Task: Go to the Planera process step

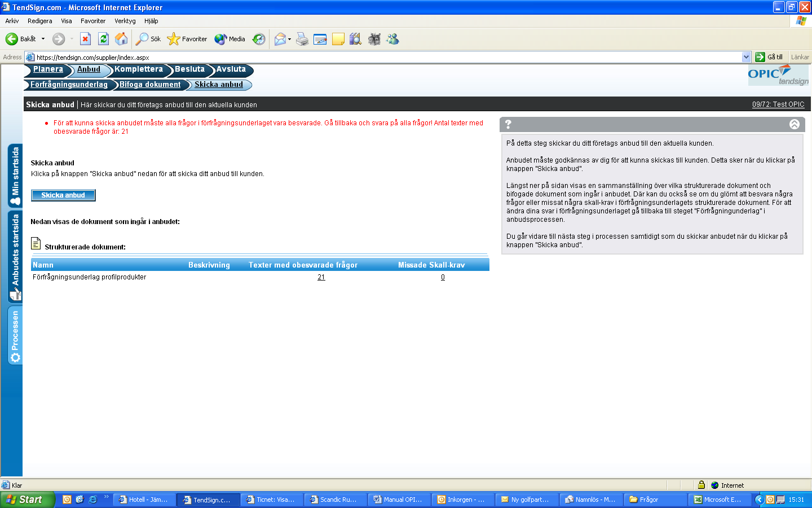Action: [x=48, y=69]
